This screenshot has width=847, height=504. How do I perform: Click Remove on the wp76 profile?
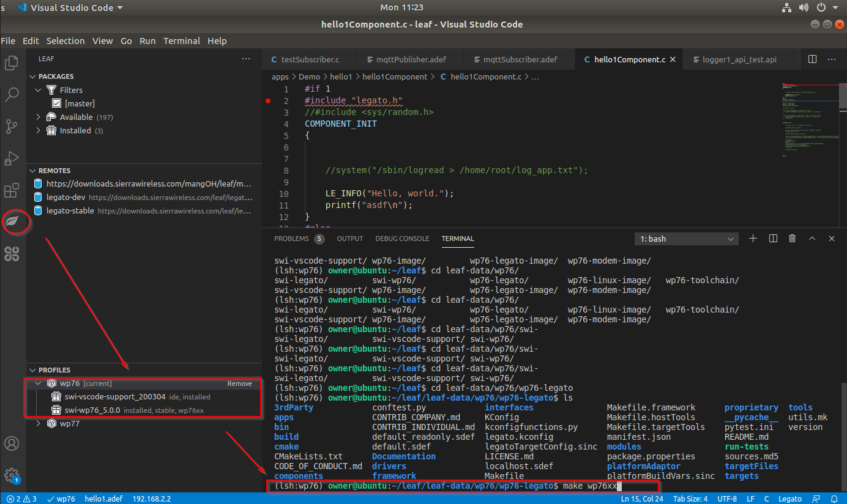click(239, 384)
